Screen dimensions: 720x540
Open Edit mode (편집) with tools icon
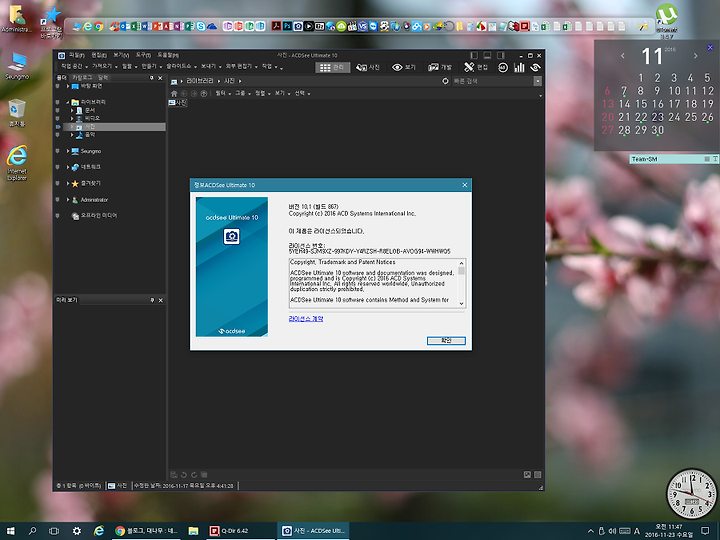point(476,68)
